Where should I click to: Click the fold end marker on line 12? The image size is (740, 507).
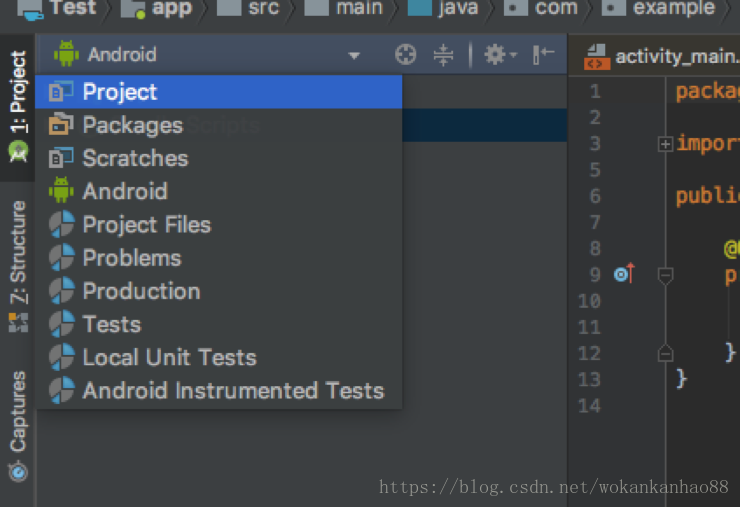[x=665, y=353]
